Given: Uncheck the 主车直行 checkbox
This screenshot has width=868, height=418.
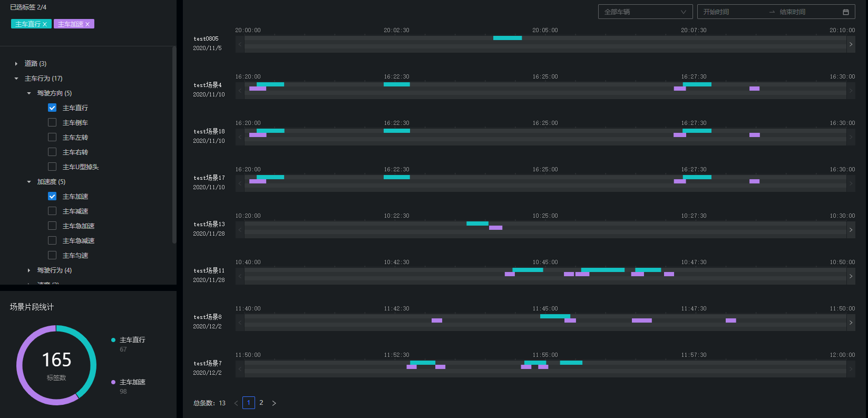Looking at the screenshot, I should 52,108.
